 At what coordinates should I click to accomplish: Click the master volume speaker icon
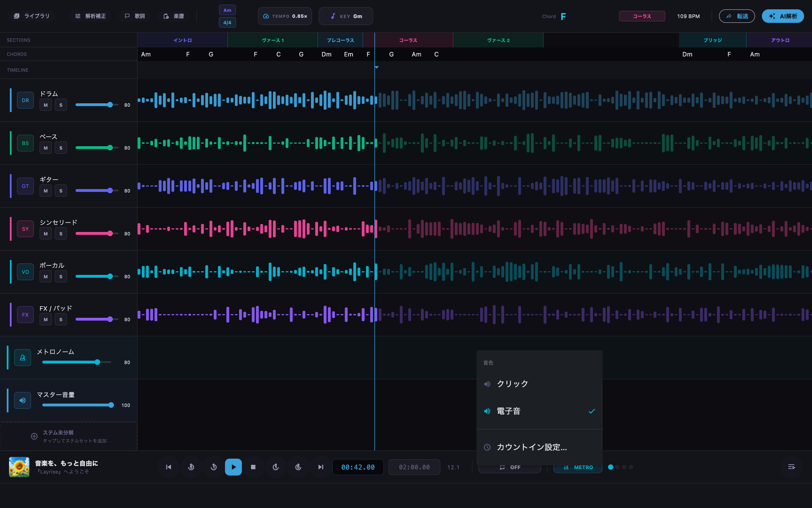pos(23,400)
